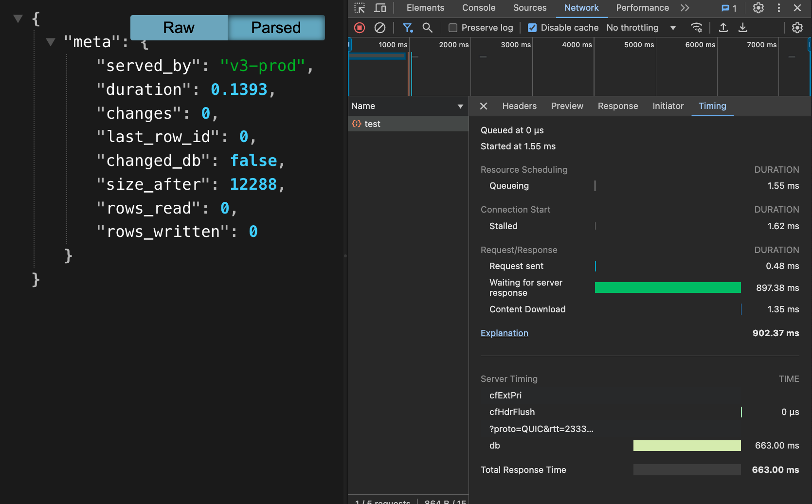Open the network filter bar

pyautogui.click(x=408, y=28)
